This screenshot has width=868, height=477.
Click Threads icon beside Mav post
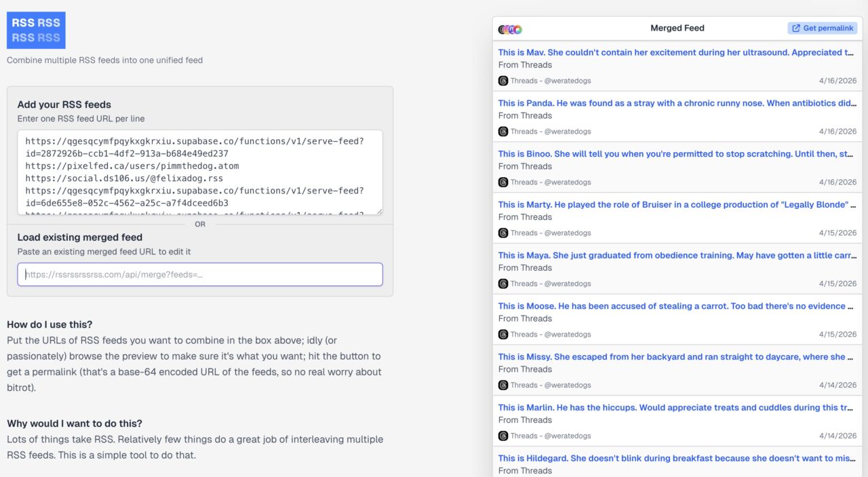(x=503, y=81)
